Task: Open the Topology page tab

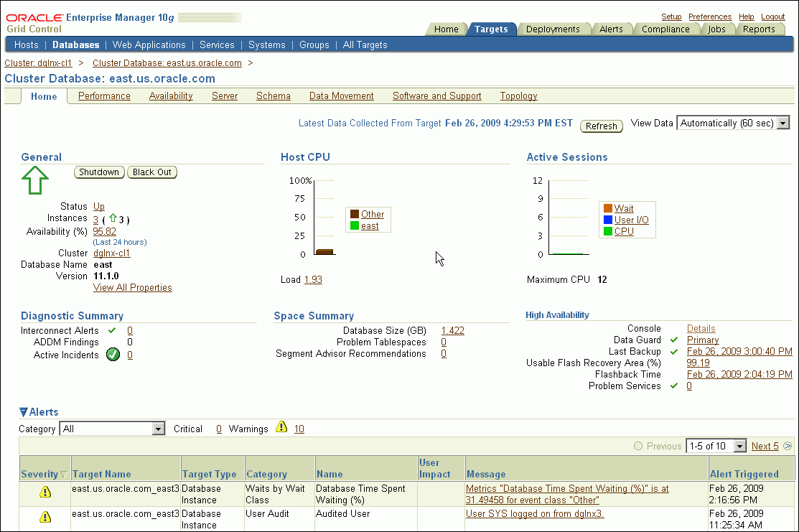Action: (x=519, y=95)
